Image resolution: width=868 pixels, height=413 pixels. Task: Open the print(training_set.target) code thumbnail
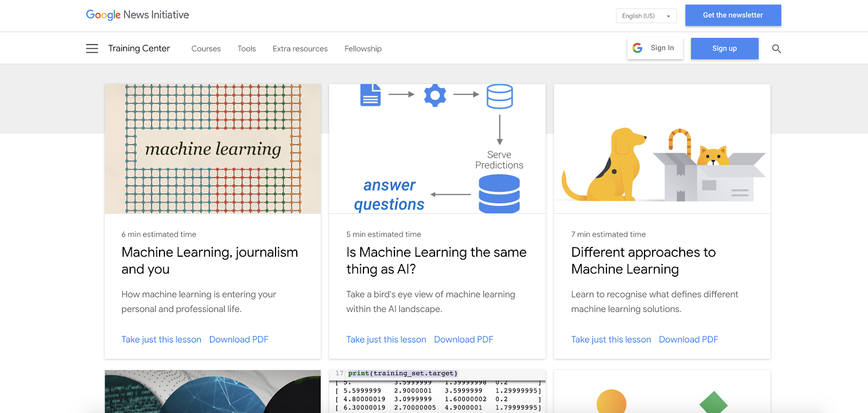(437, 391)
